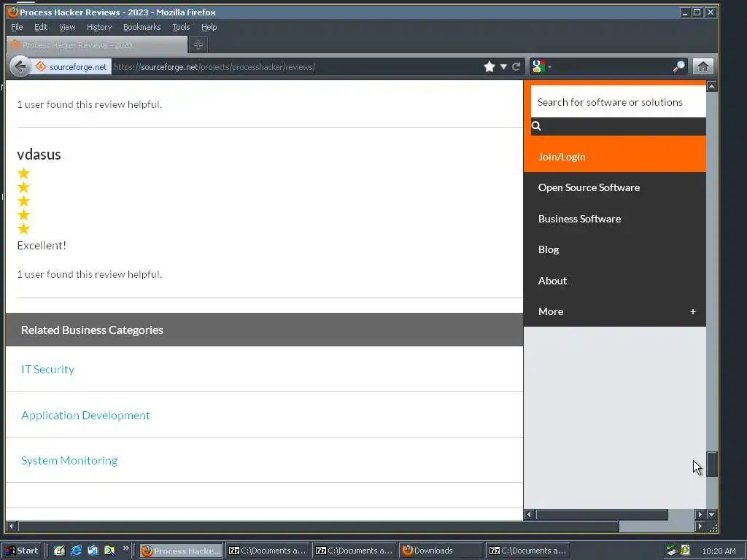This screenshot has width=747, height=560.
Task: Click the network tray icon
Action: [672, 551]
